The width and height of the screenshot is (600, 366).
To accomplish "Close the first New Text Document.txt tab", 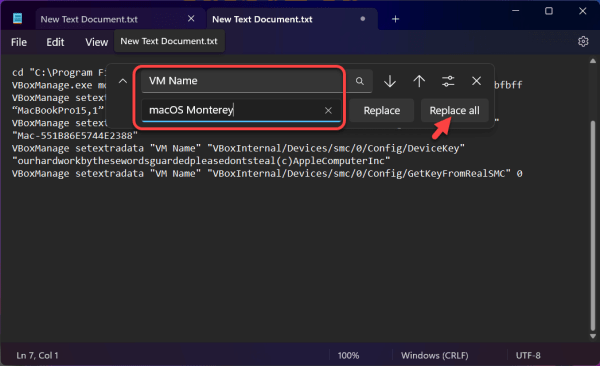I will [x=191, y=18].
